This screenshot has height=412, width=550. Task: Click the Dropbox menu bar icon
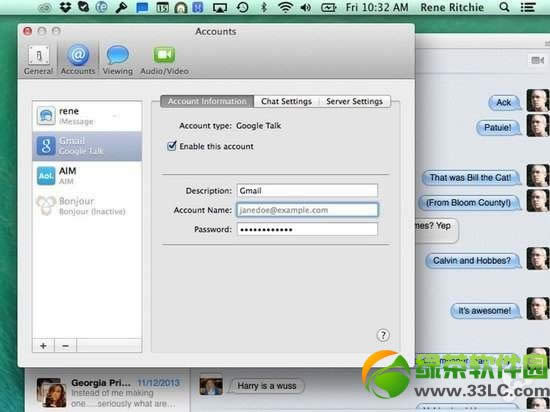(x=65, y=7)
